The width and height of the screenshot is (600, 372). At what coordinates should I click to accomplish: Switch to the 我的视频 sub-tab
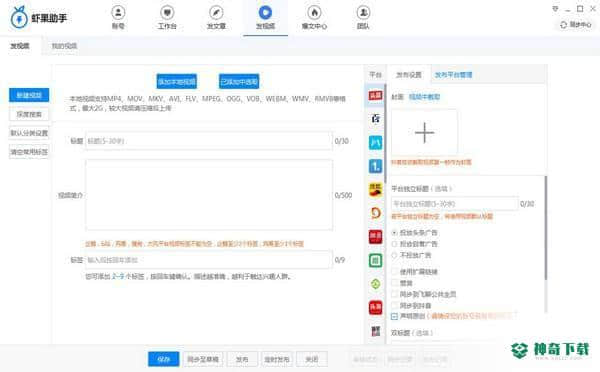[64, 46]
